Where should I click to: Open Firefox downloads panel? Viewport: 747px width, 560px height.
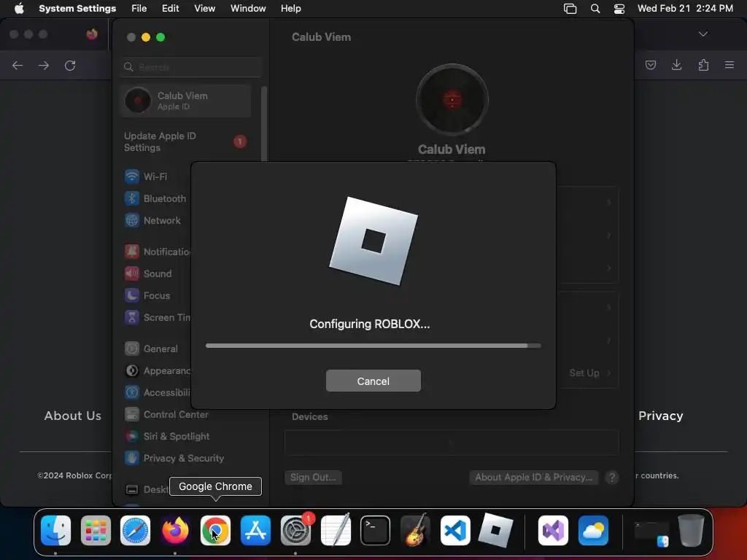pos(676,65)
